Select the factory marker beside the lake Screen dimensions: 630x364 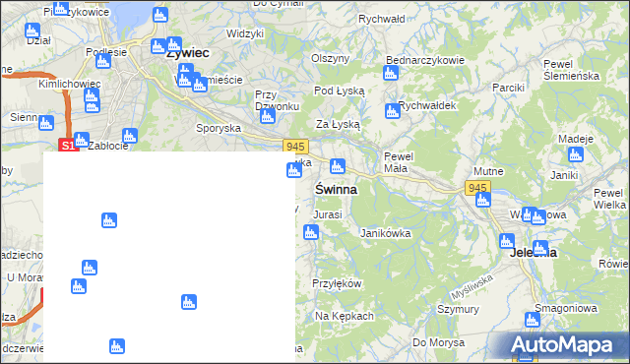[x=160, y=15]
